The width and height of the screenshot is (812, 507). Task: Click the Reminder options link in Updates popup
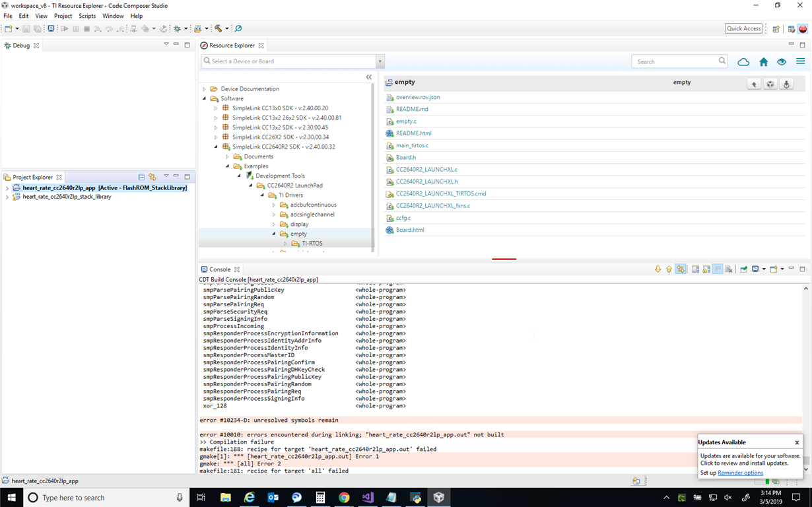click(x=741, y=473)
